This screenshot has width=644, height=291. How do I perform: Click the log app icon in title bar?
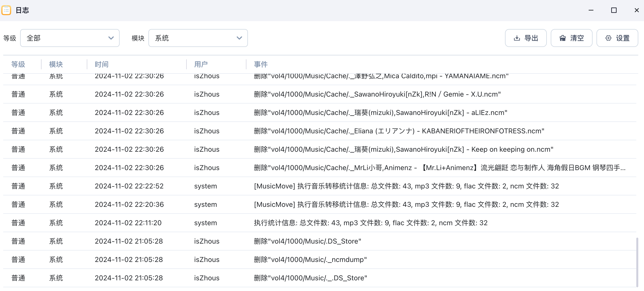tap(6, 10)
